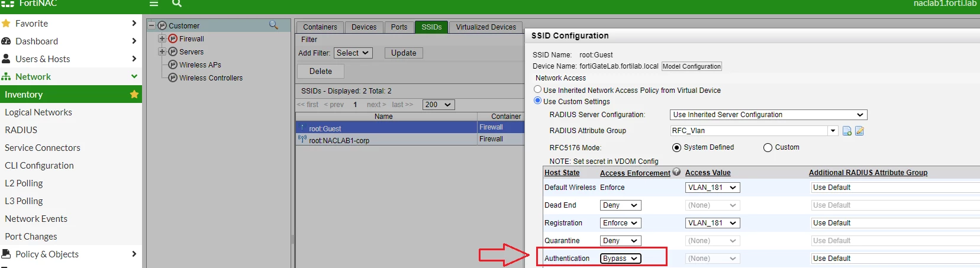The image size is (980, 268).
Task: Choose Custom RFC5176 mode
Action: click(x=768, y=147)
